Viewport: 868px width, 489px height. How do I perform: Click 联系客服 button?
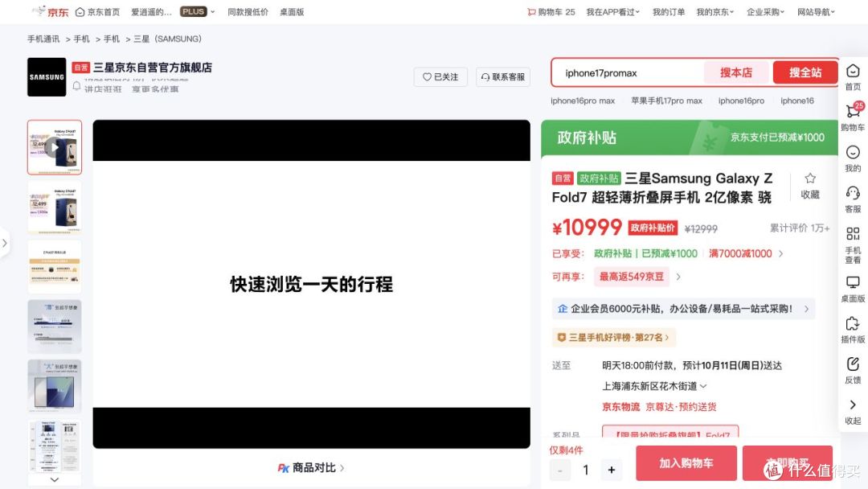[x=502, y=77]
